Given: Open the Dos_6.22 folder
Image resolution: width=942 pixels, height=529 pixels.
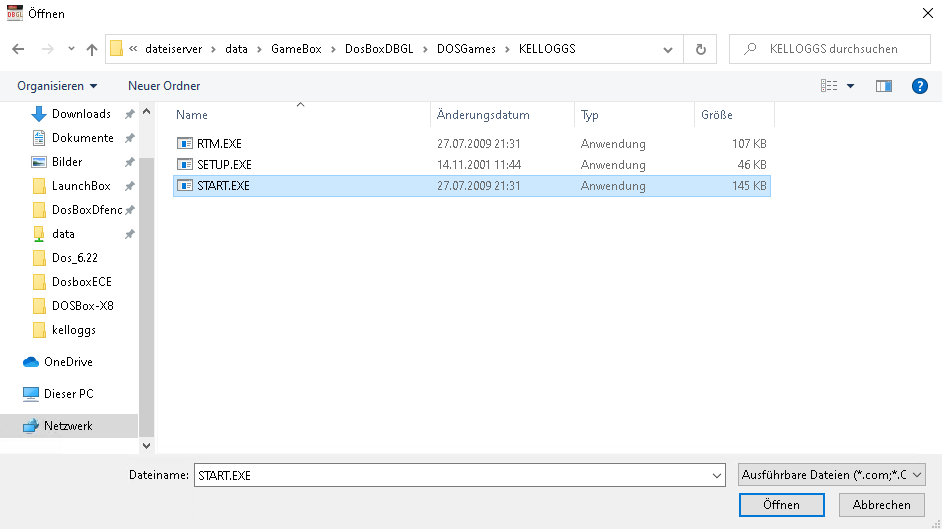Looking at the screenshot, I should (74, 258).
